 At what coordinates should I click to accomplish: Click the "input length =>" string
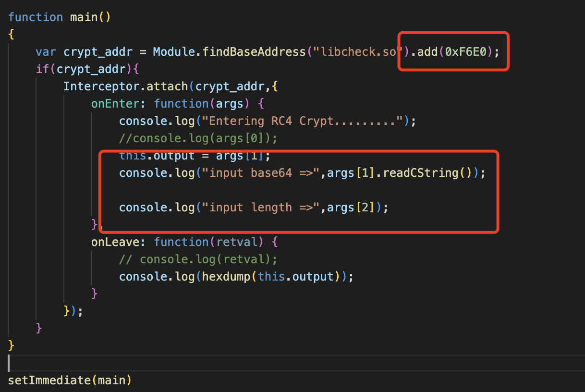click(264, 208)
